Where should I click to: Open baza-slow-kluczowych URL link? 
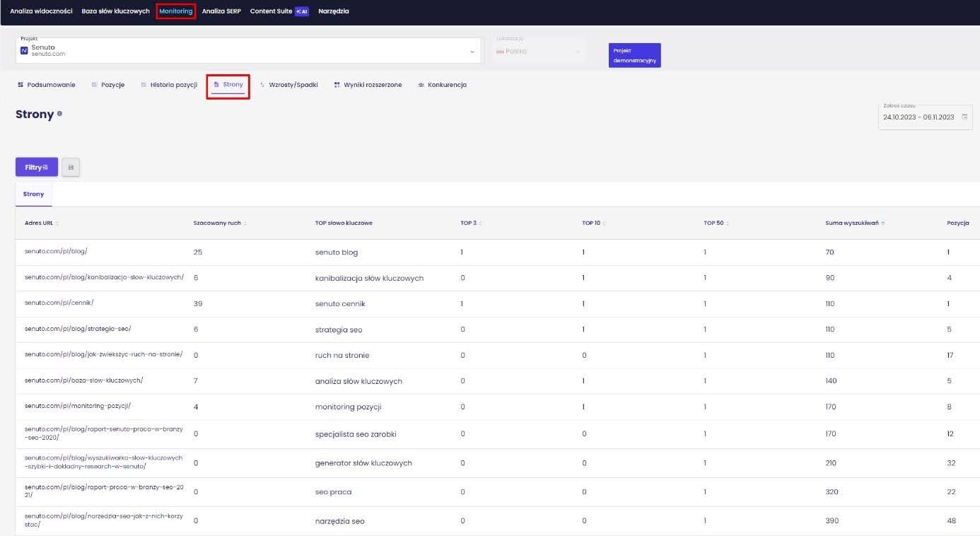pos(84,380)
